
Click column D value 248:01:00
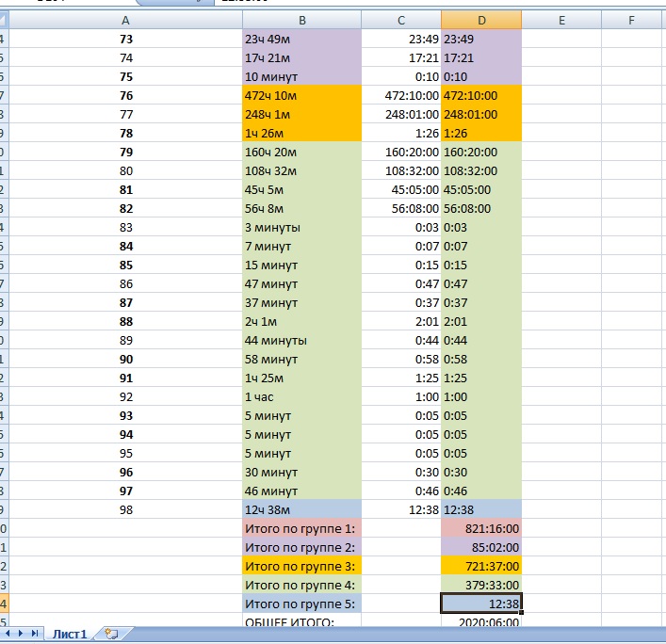(481, 114)
